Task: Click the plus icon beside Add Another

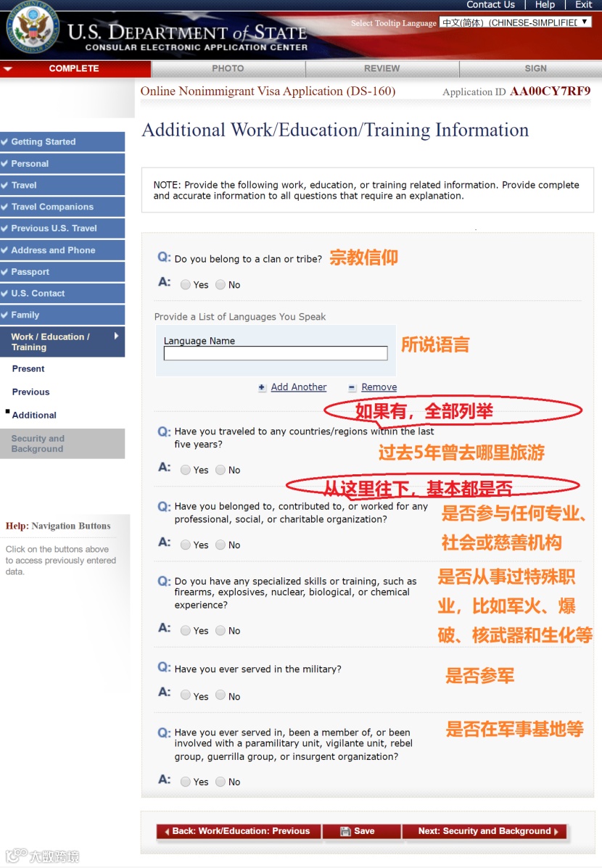Action: point(262,387)
